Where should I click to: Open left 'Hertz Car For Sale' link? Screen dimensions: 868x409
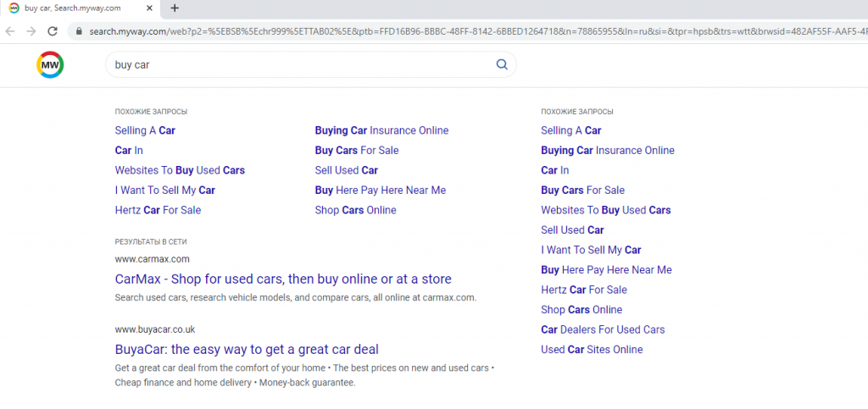coord(158,210)
